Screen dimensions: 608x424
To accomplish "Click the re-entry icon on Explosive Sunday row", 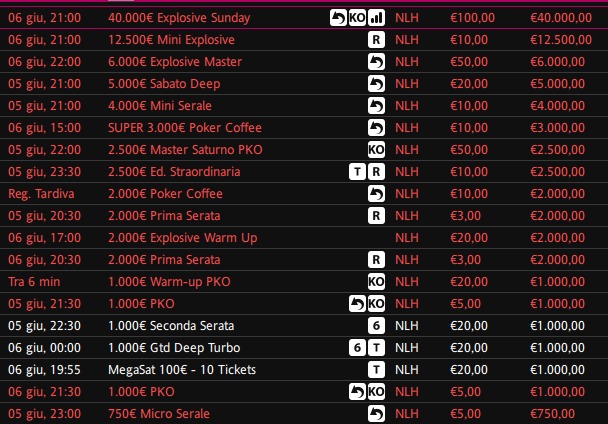I will 338,18.
